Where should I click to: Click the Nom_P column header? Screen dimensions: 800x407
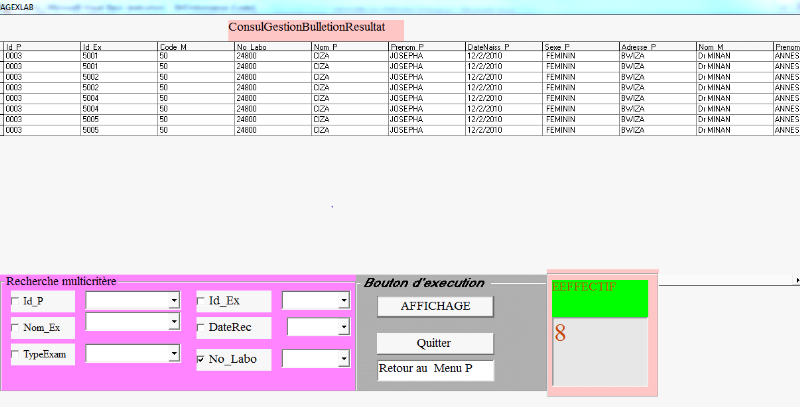348,47
